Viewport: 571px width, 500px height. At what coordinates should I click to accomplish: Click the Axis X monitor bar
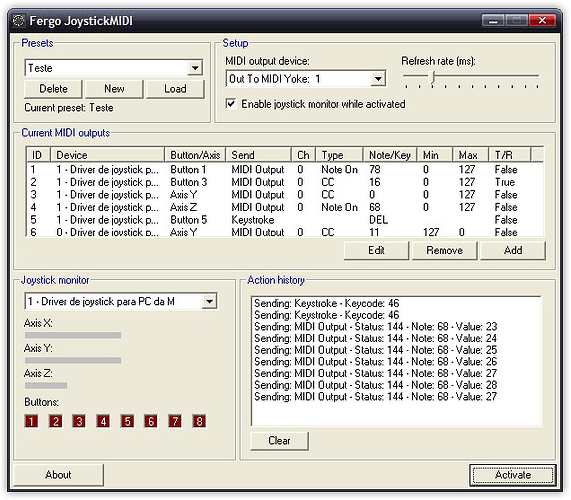pos(73,335)
